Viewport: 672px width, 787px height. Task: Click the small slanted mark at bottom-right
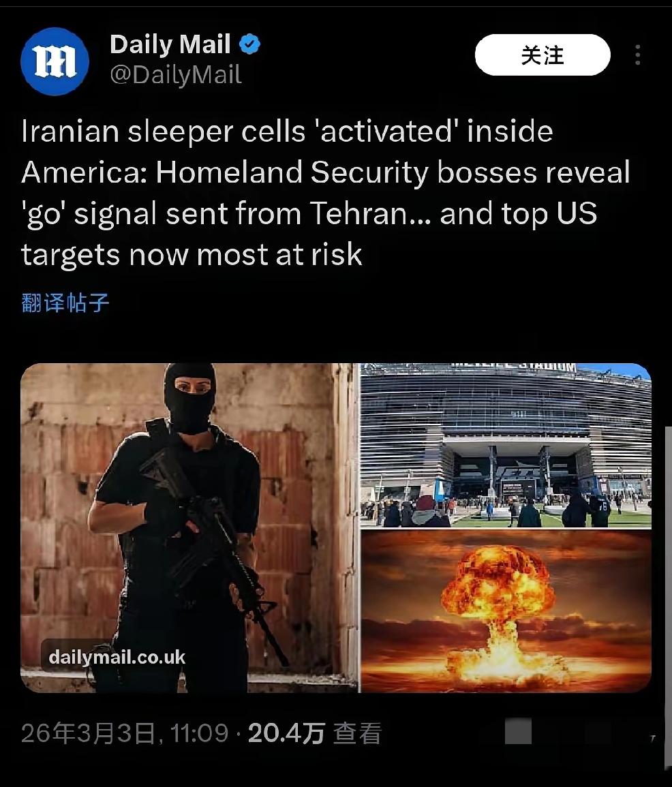point(653,738)
